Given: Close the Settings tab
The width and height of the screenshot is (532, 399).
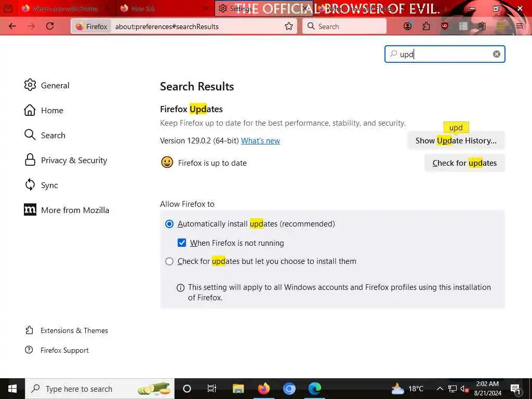Looking at the screenshot, I should click(305, 8).
